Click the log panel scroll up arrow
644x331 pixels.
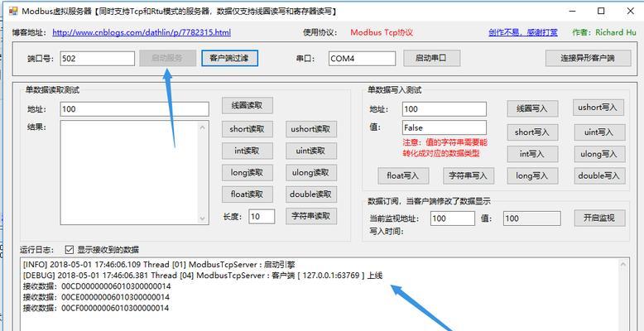tap(624, 266)
